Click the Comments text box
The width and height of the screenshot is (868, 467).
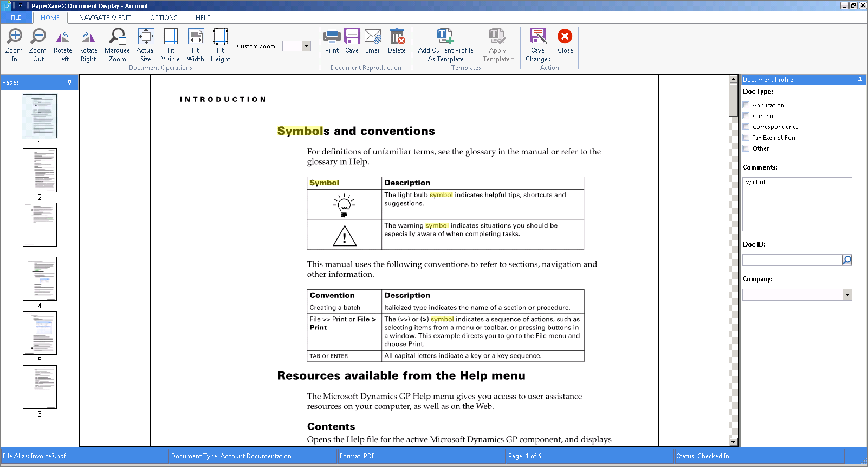pos(797,204)
